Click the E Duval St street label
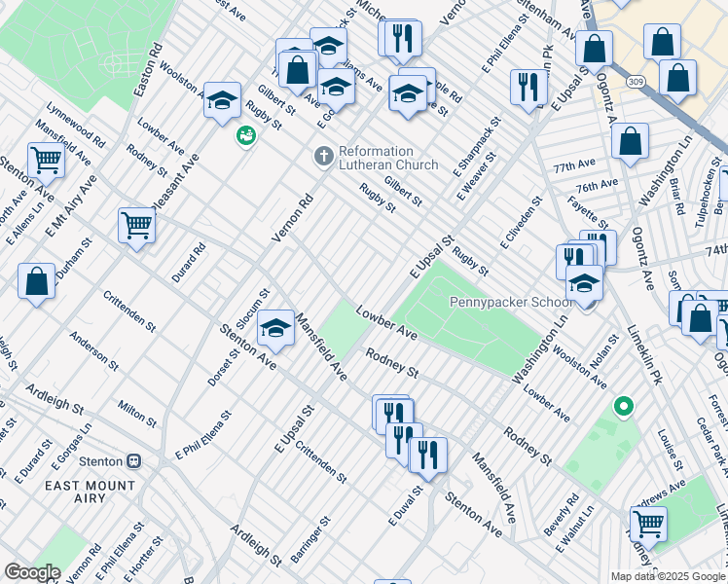Viewport: 728px width, 584px height. coord(406,505)
